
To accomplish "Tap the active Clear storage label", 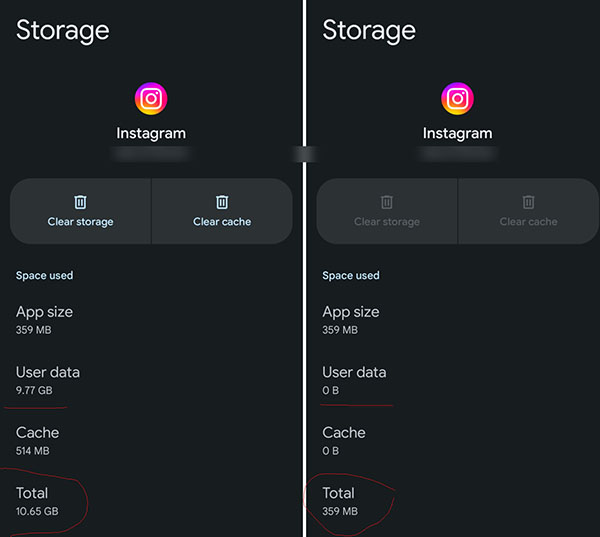I will pyautogui.click(x=80, y=222).
